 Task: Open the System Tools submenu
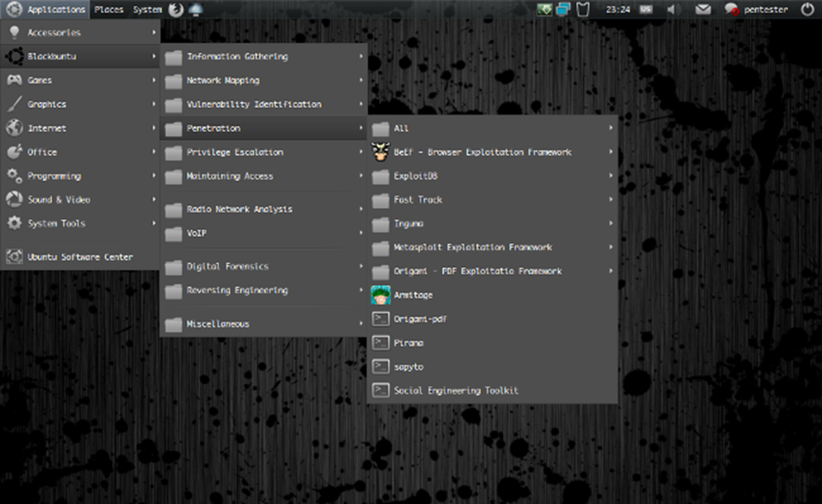(80, 223)
